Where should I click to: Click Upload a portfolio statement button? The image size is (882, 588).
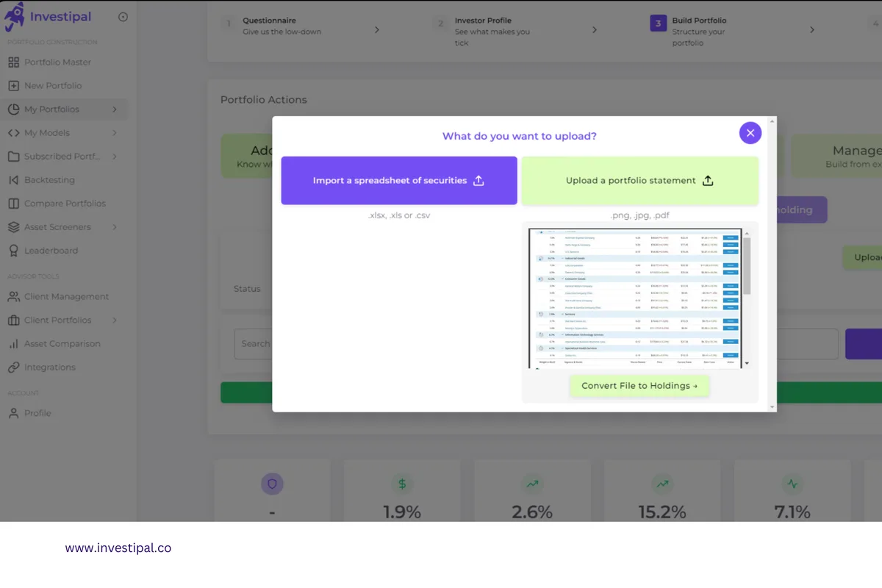pyautogui.click(x=639, y=181)
